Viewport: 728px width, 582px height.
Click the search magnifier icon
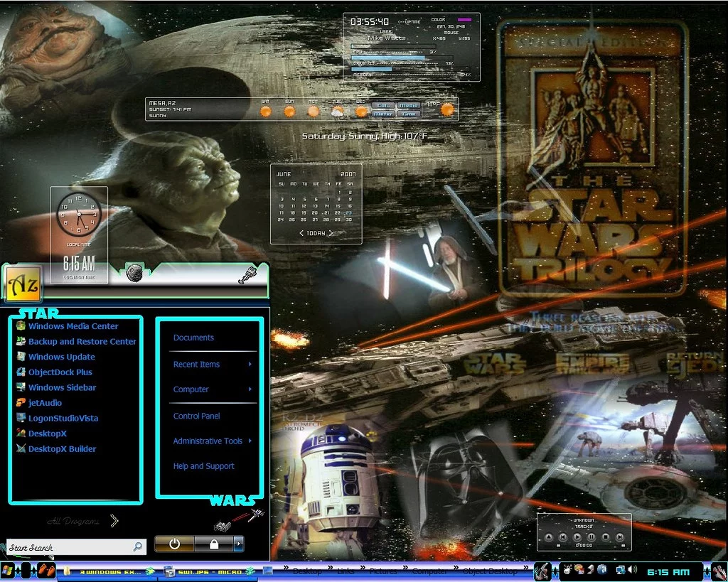pyautogui.click(x=137, y=547)
